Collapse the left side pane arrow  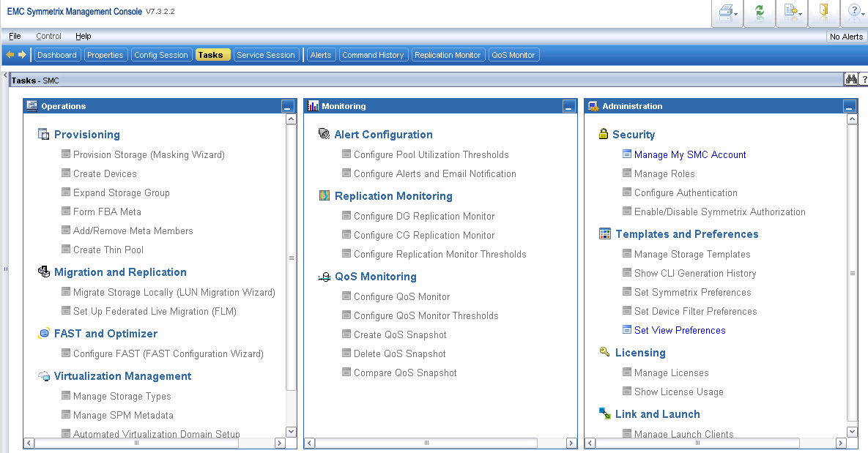point(5,75)
